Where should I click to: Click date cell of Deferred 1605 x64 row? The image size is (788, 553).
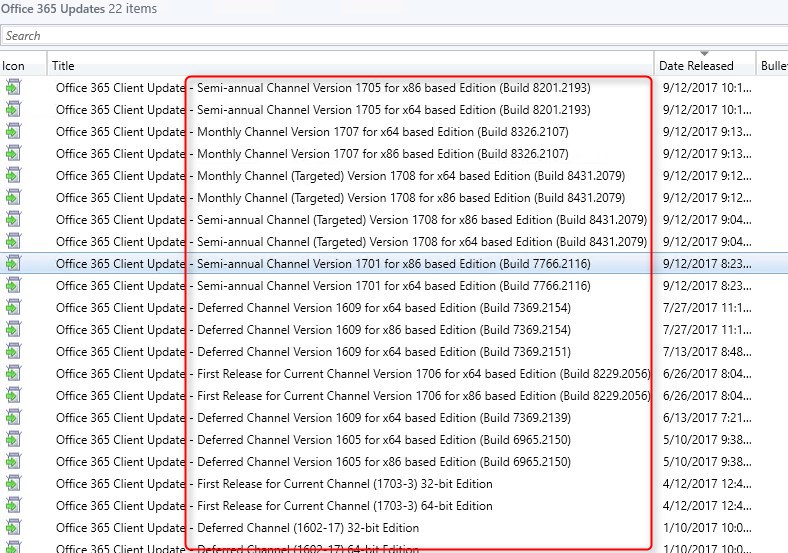tap(707, 440)
